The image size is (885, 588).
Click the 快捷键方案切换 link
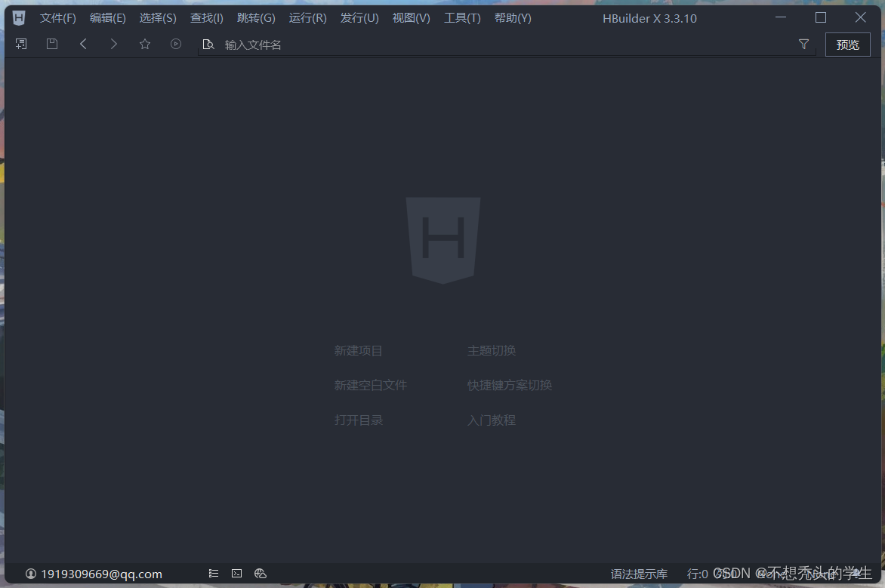[510, 385]
